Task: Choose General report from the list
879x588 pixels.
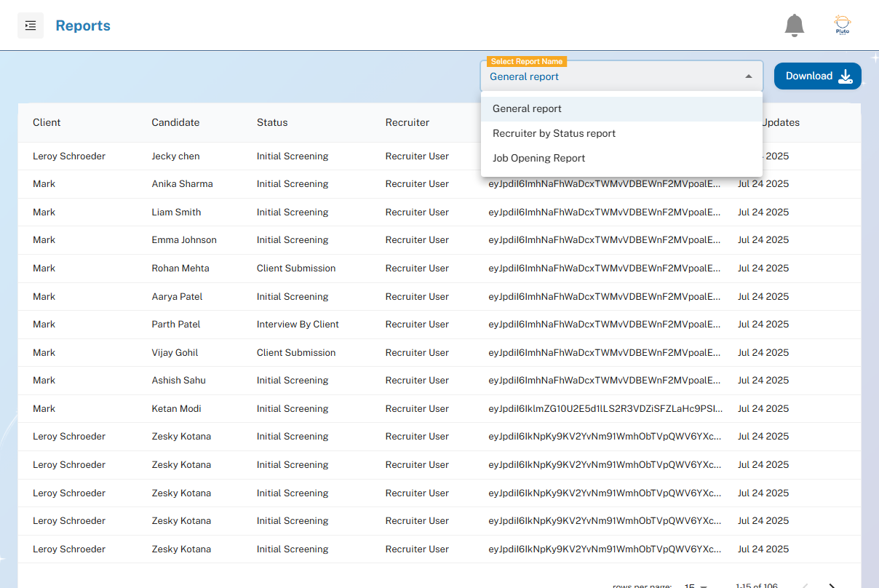Action: [621, 108]
